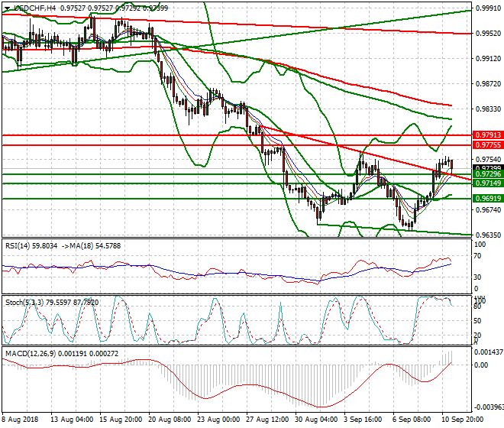Select the Stochastic scale level 50
This screenshot has height=428, width=504.
(477, 321)
